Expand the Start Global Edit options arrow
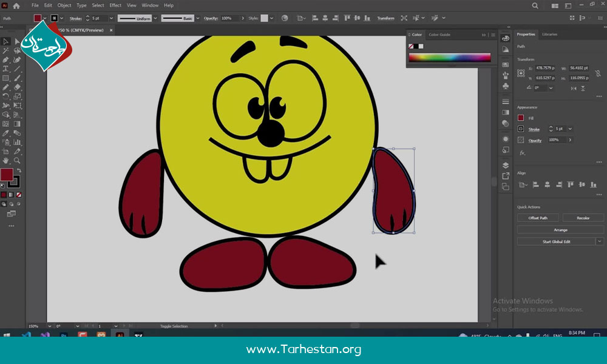The height and width of the screenshot is (364, 607). click(x=600, y=241)
